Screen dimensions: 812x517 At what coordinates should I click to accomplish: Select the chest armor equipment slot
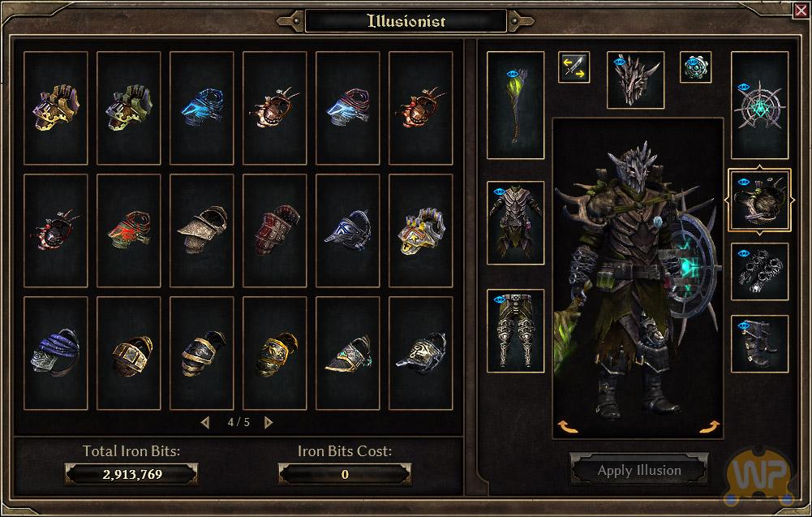click(515, 222)
